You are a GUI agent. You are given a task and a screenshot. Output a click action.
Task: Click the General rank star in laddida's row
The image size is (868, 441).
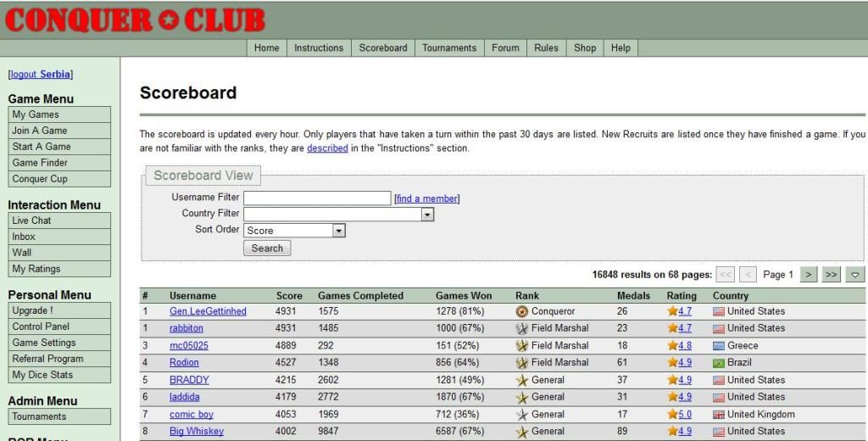coord(521,398)
